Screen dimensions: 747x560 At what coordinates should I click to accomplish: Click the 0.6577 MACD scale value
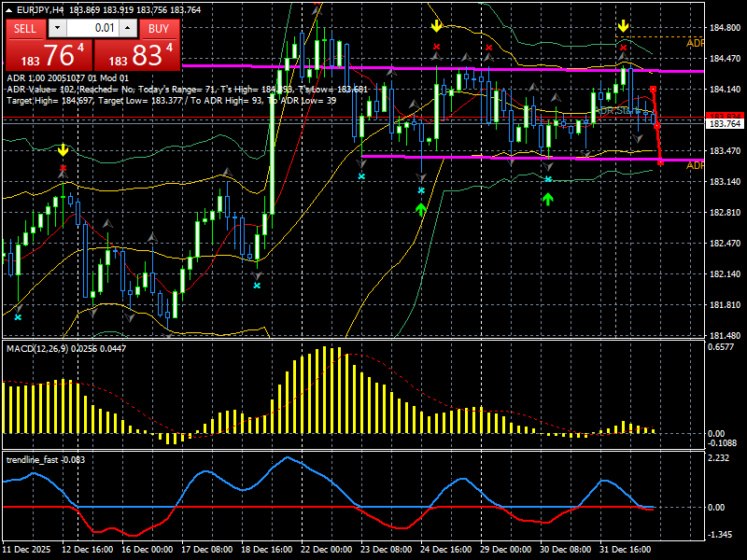[721, 347]
